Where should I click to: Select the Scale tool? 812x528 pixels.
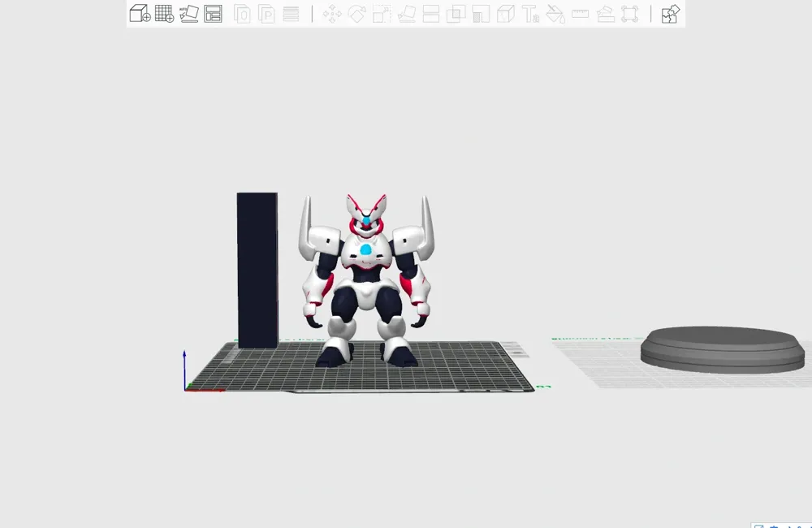[x=382, y=14]
